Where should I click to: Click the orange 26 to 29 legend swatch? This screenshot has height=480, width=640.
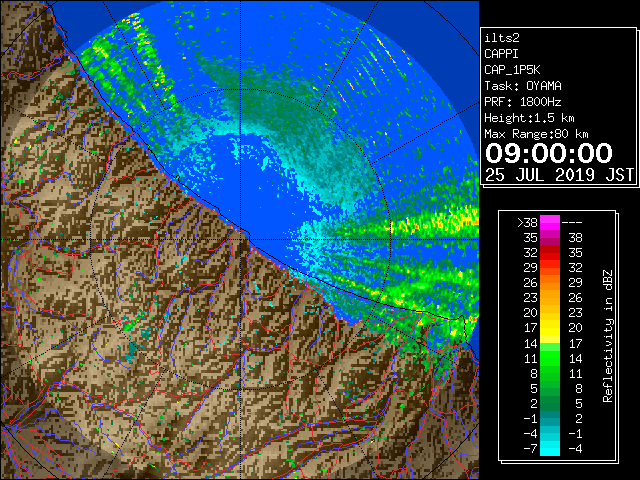click(550, 282)
